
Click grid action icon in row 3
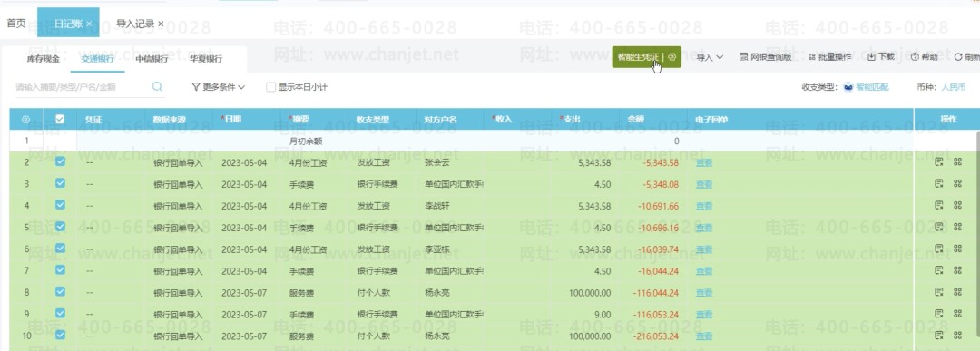tap(957, 183)
